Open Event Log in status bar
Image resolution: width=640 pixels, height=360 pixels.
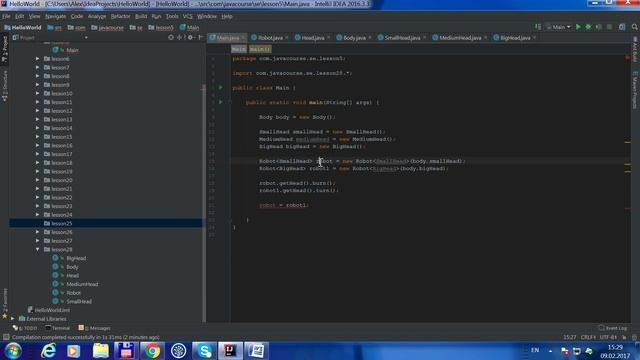pyautogui.click(x=613, y=328)
